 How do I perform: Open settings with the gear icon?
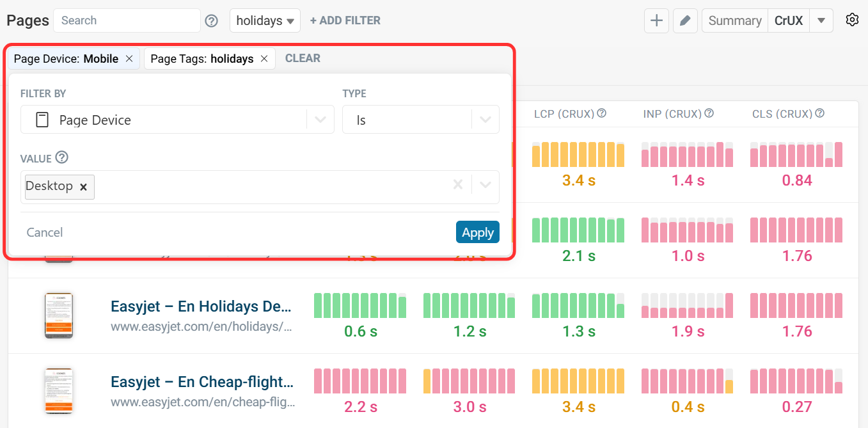[851, 20]
